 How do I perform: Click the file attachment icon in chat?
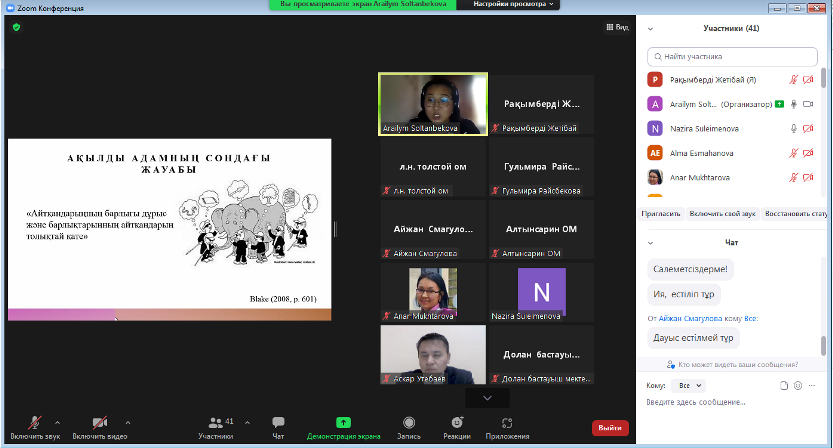(786, 385)
